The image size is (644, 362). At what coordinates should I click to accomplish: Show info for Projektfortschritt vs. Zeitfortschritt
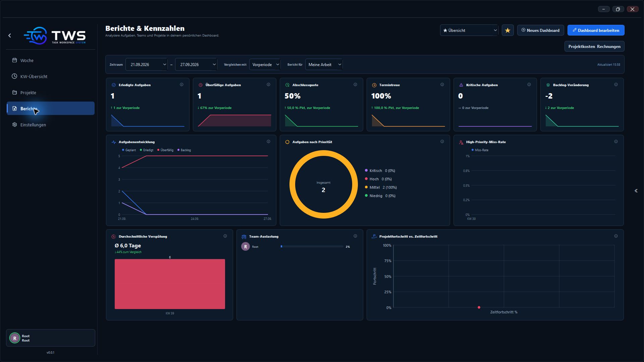616,236
